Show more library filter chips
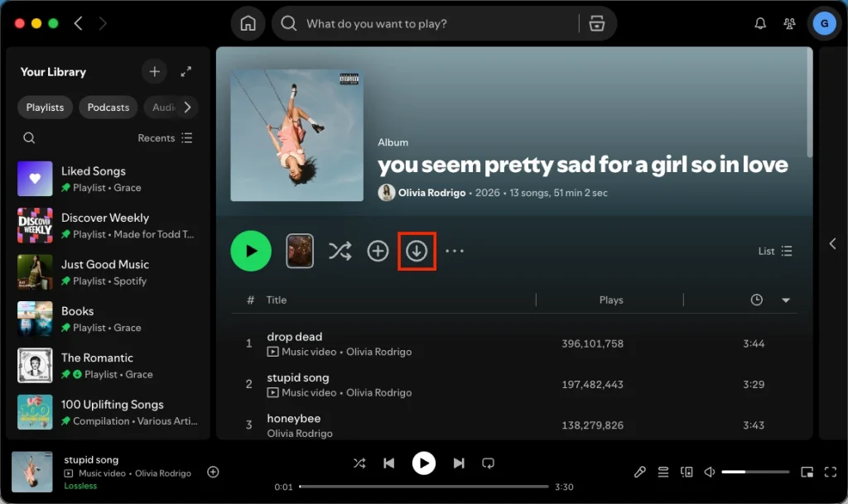The width and height of the screenshot is (848, 504). [187, 107]
